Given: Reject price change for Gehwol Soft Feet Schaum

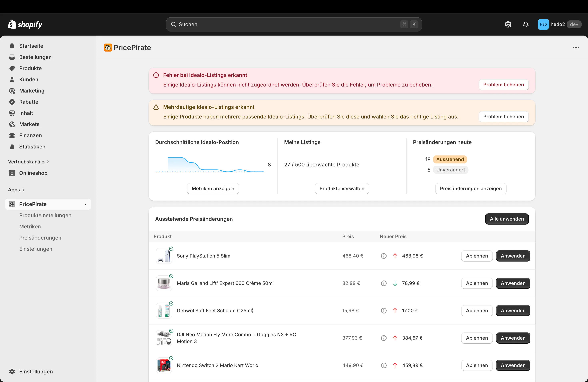Looking at the screenshot, I should click(477, 311).
